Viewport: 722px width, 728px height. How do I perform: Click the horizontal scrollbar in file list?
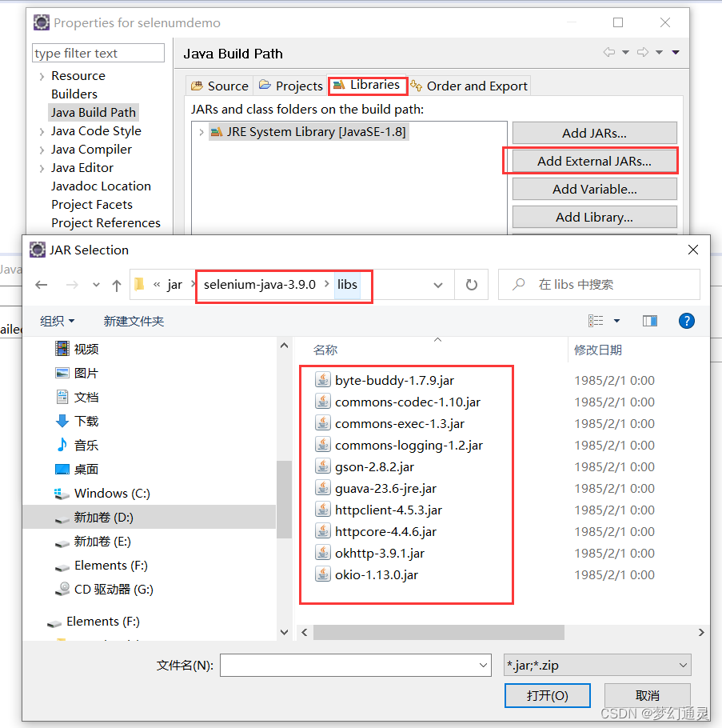(438, 632)
